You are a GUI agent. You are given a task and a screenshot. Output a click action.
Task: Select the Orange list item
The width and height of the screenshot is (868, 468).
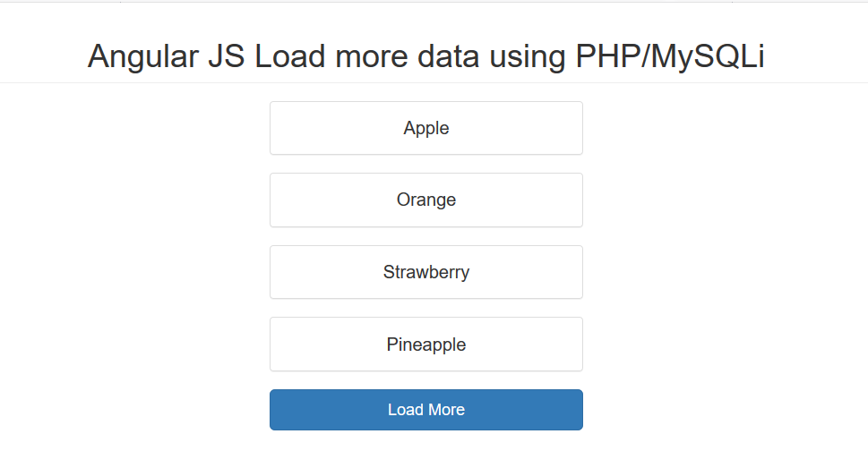pos(426,200)
